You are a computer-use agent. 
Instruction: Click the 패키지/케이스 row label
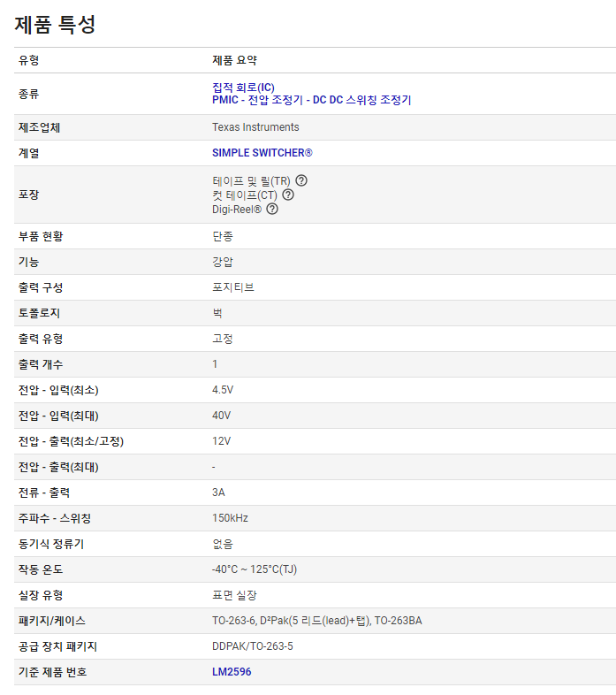point(52,621)
